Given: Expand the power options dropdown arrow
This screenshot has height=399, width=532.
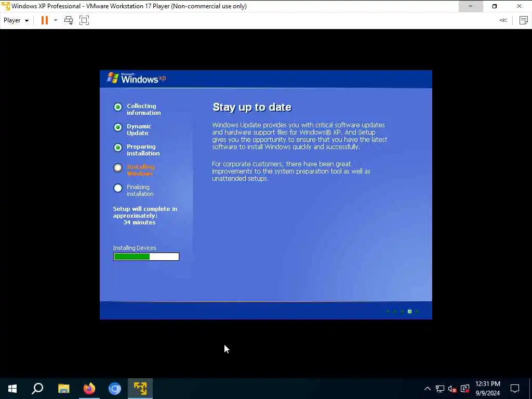Looking at the screenshot, I should click(x=56, y=20).
